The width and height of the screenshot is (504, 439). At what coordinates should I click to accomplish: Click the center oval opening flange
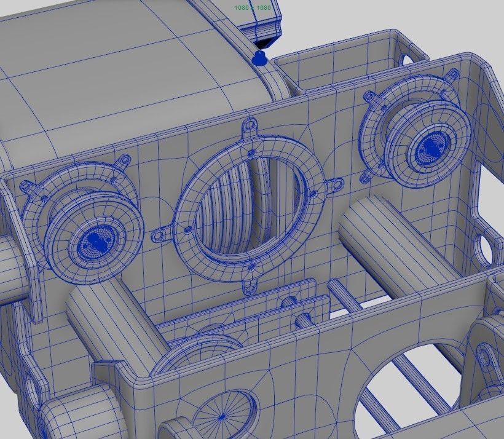tap(252, 209)
